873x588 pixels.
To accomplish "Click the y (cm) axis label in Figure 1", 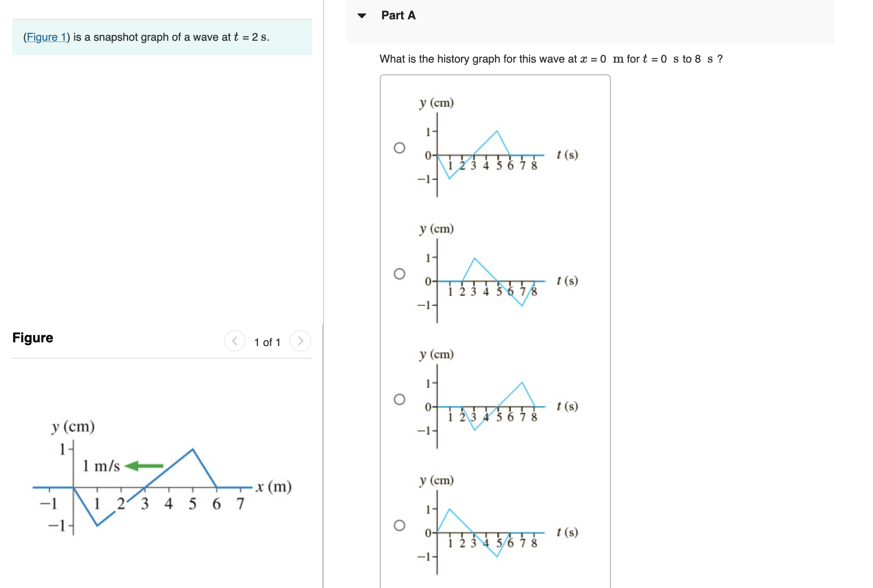I will 72,427.
